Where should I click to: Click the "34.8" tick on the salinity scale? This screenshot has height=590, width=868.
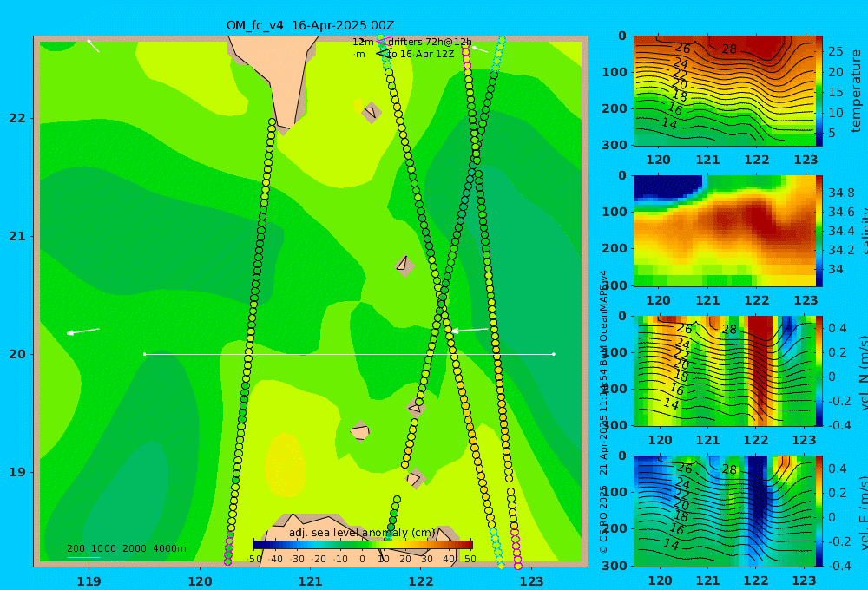(x=841, y=193)
